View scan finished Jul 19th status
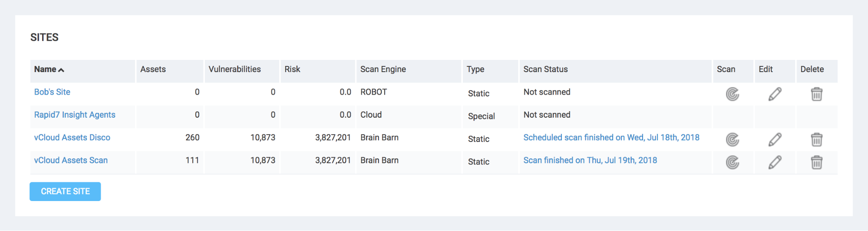Screen dimensions: 868x231 [590, 160]
